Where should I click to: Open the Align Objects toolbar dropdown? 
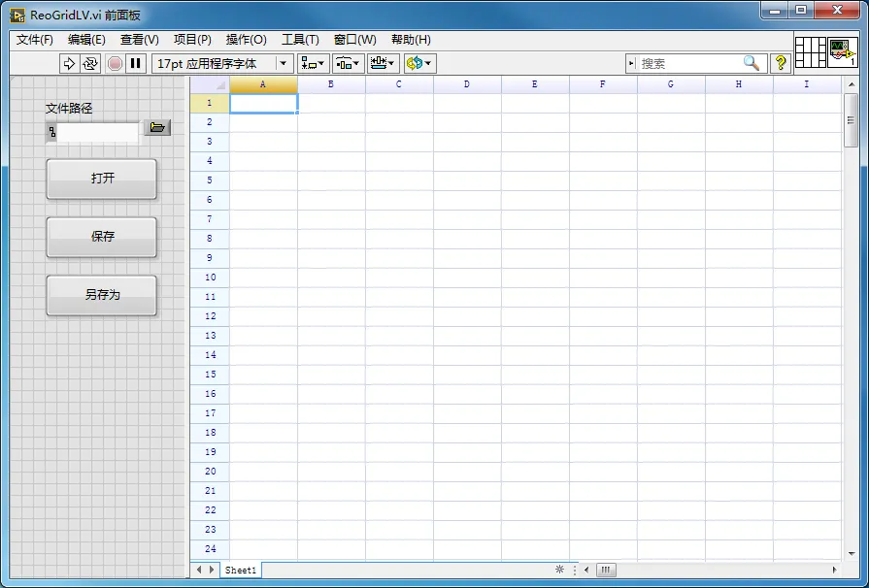click(313, 64)
